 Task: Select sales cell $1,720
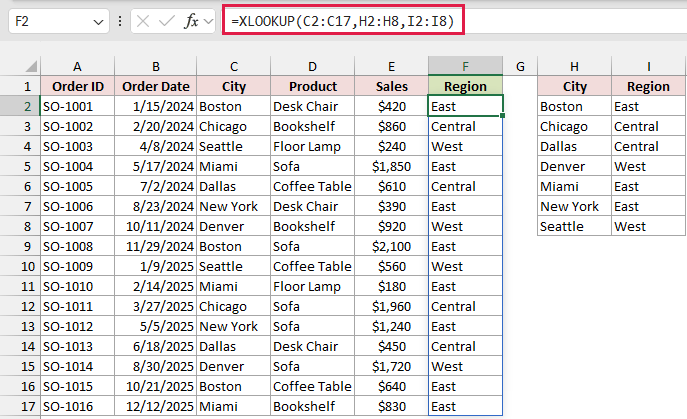[x=391, y=366]
